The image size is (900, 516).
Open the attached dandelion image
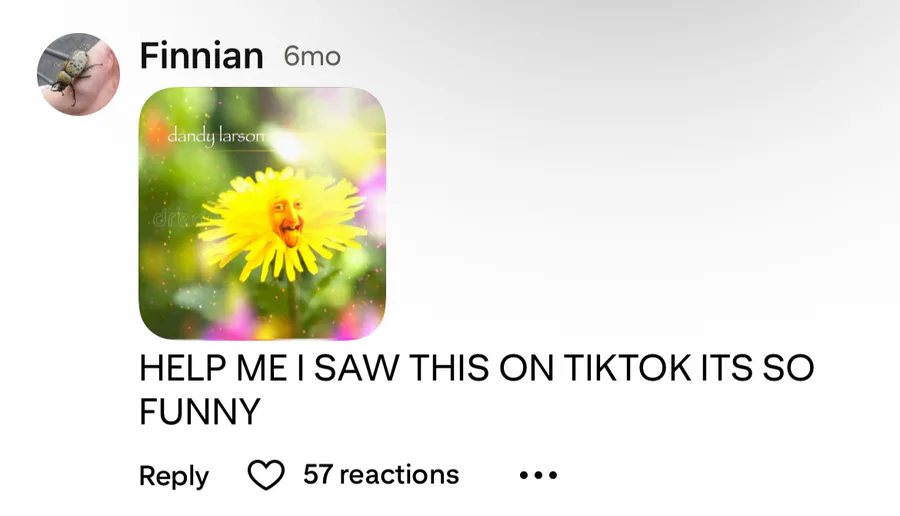[262, 213]
